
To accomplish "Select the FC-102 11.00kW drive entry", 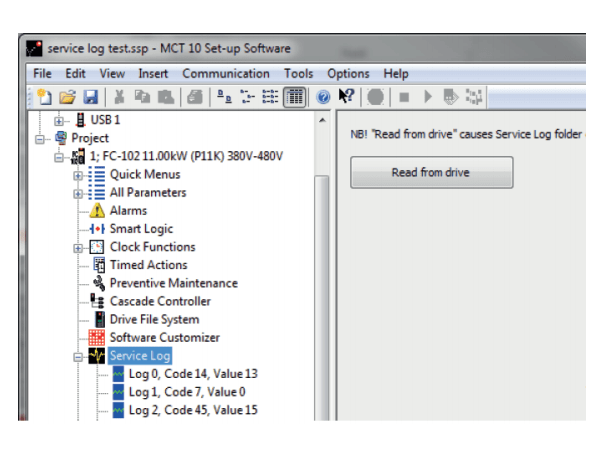I will pyautogui.click(x=184, y=157).
